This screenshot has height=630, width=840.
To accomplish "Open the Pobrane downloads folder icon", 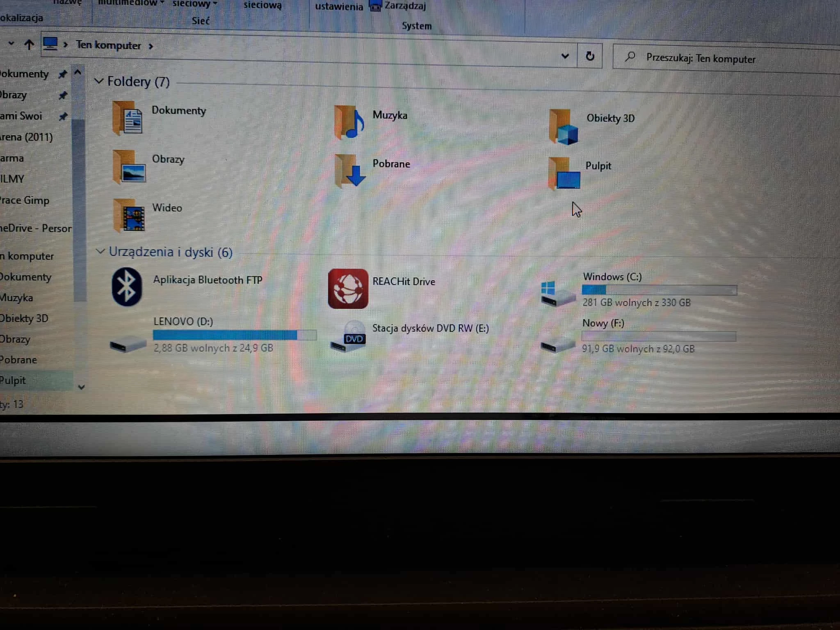I will click(x=349, y=171).
